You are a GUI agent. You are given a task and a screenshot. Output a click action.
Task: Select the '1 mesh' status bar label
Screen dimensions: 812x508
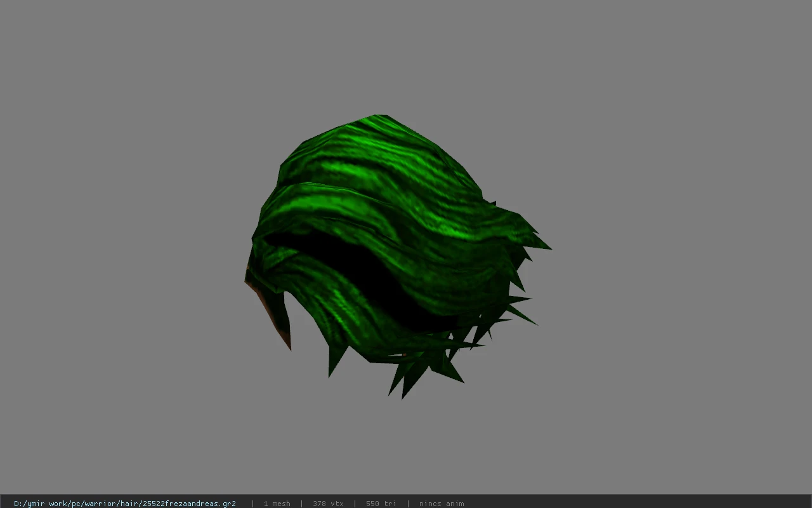(277, 504)
